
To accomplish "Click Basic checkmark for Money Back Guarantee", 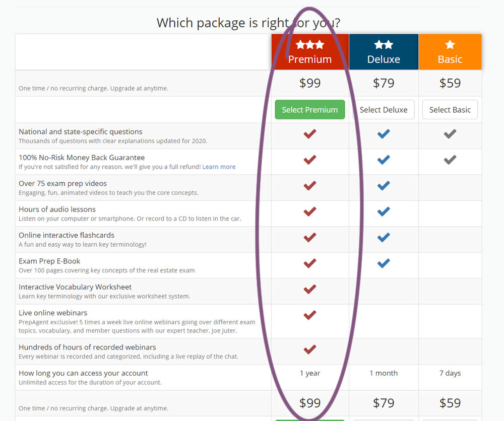I will pos(450,160).
